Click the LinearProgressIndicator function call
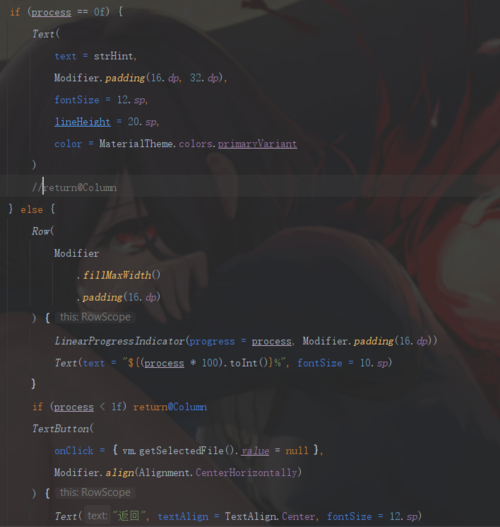Image resolution: width=500 pixels, height=527 pixels. (120, 341)
